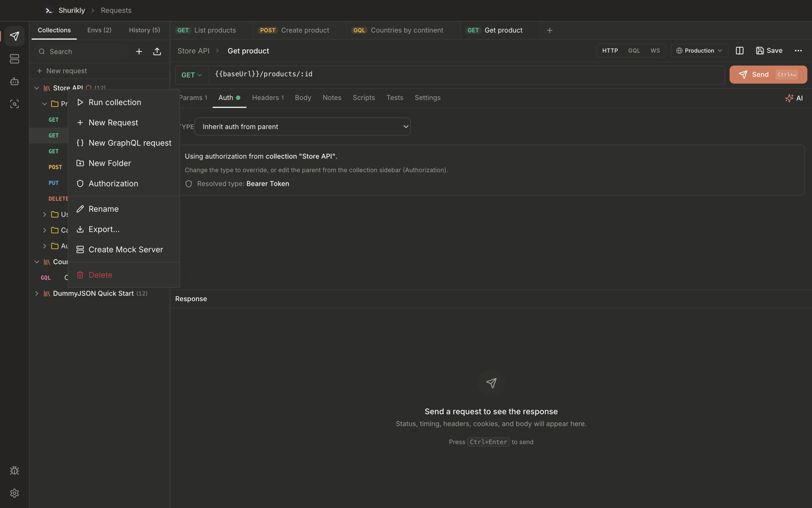Open the Requests paper-plane sidebar icon
The image size is (812, 508).
tap(14, 36)
